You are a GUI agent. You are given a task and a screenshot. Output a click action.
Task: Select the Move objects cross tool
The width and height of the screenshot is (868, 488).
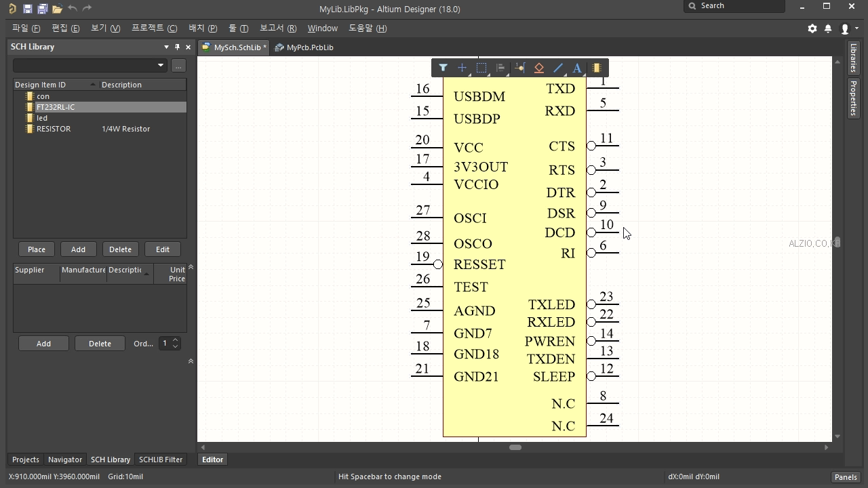(462, 68)
